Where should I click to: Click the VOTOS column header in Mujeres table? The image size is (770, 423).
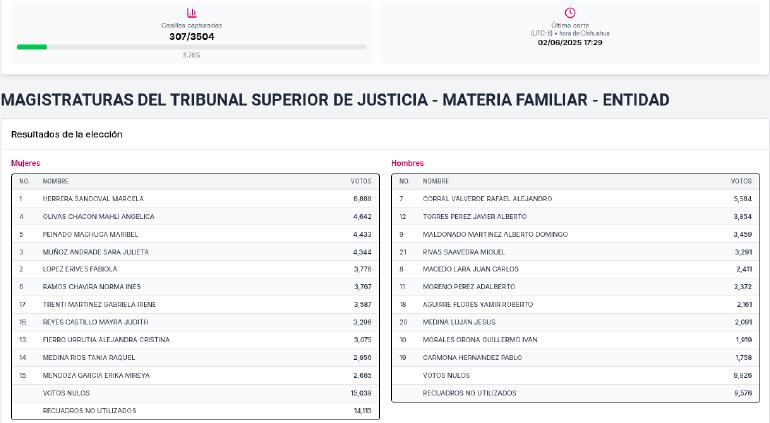[x=360, y=181]
